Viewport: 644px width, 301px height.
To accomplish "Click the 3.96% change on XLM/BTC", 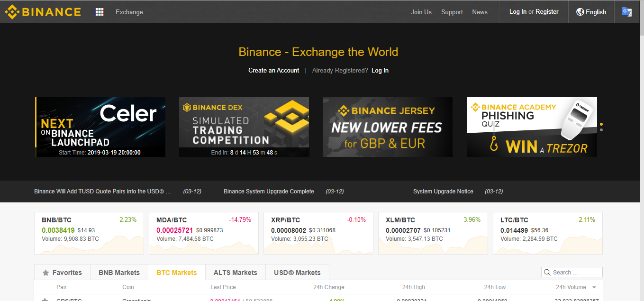I will [x=472, y=219].
